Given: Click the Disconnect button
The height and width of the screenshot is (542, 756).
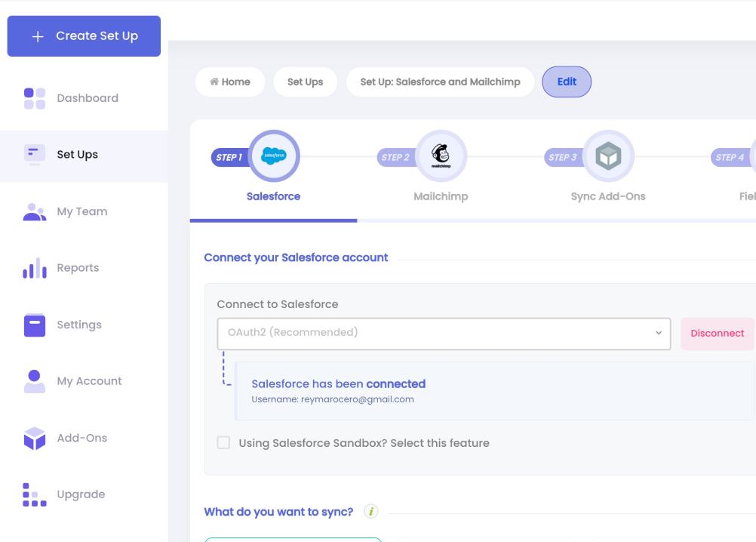Looking at the screenshot, I should pos(718,334).
